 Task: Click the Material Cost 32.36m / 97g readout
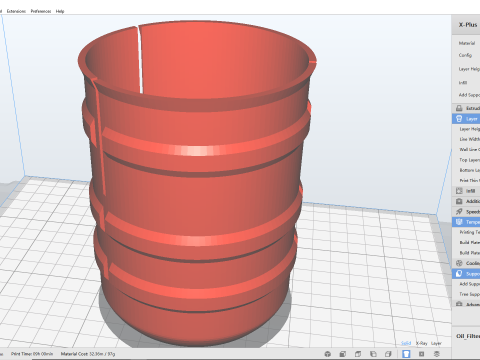click(x=88, y=354)
